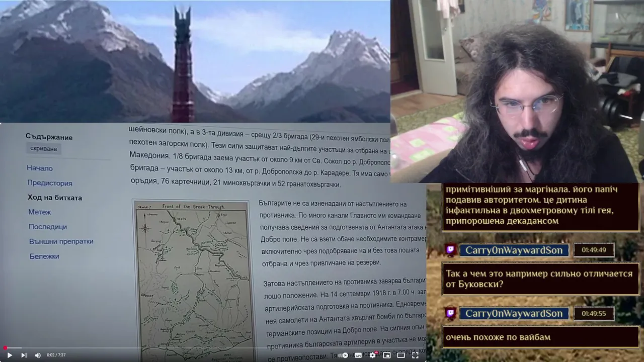
Task: Click the 01:49:49 chat timestamp
Action: coord(594,250)
